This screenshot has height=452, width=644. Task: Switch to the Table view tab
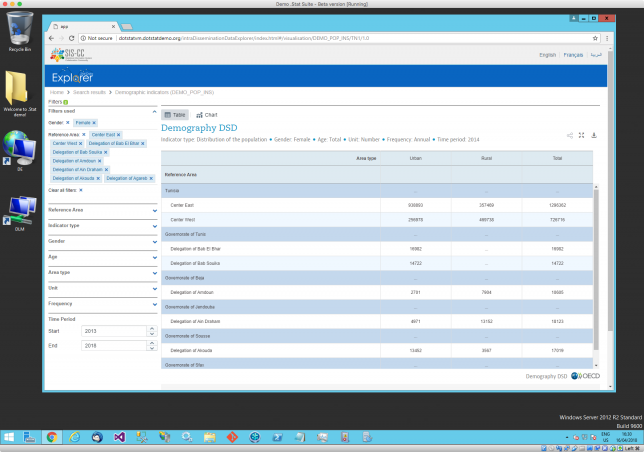click(x=175, y=115)
